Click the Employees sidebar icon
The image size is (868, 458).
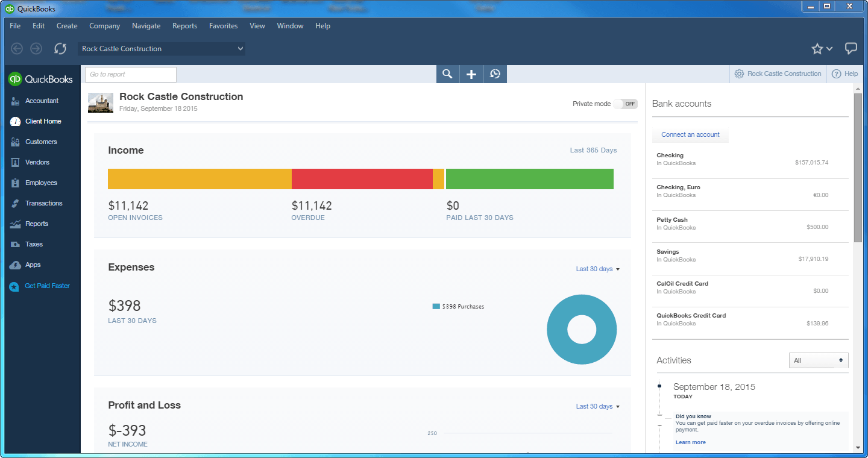point(15,183)
